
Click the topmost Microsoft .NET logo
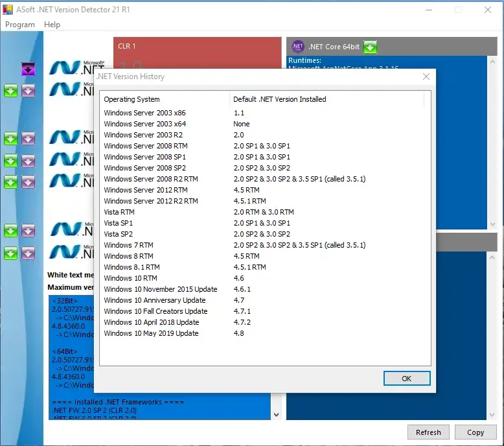tap(76, 68)
